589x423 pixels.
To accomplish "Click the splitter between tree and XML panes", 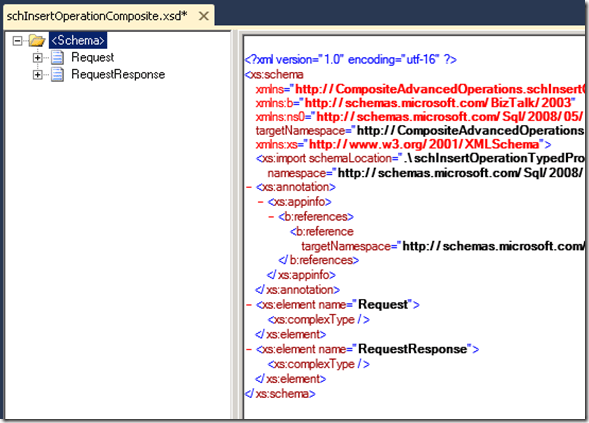I will (x=236, y=225).
